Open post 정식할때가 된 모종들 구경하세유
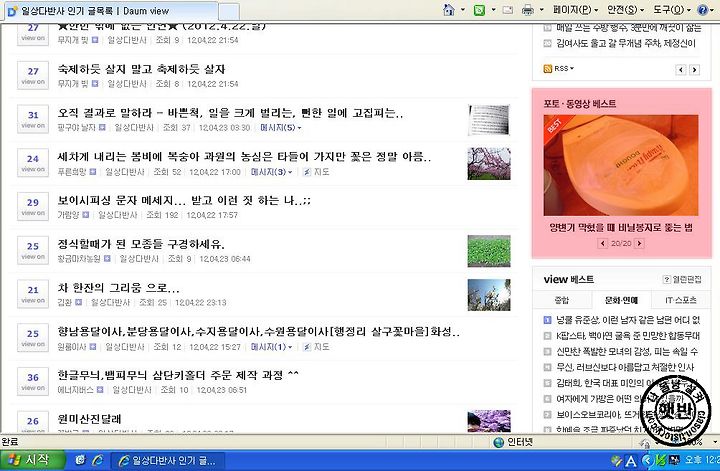 (x=141, y=244)
